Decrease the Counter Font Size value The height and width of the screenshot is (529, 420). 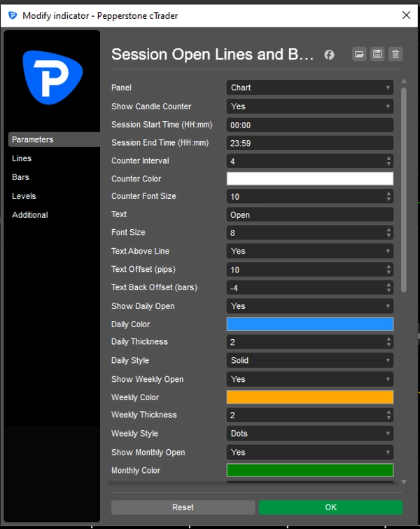tap(388, 200)
